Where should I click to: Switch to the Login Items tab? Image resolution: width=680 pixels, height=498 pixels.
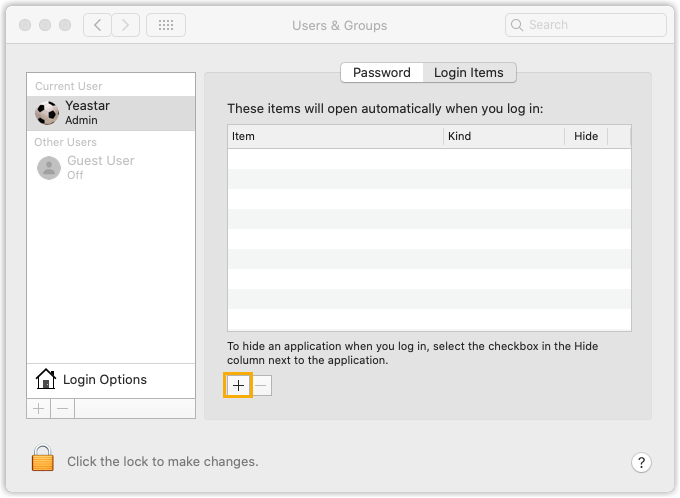[469, 72]
